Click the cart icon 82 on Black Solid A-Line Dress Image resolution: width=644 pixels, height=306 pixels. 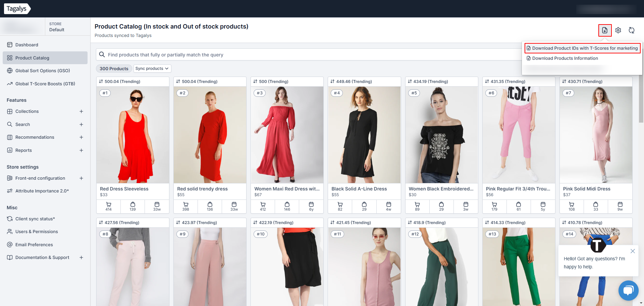point(340,204)
